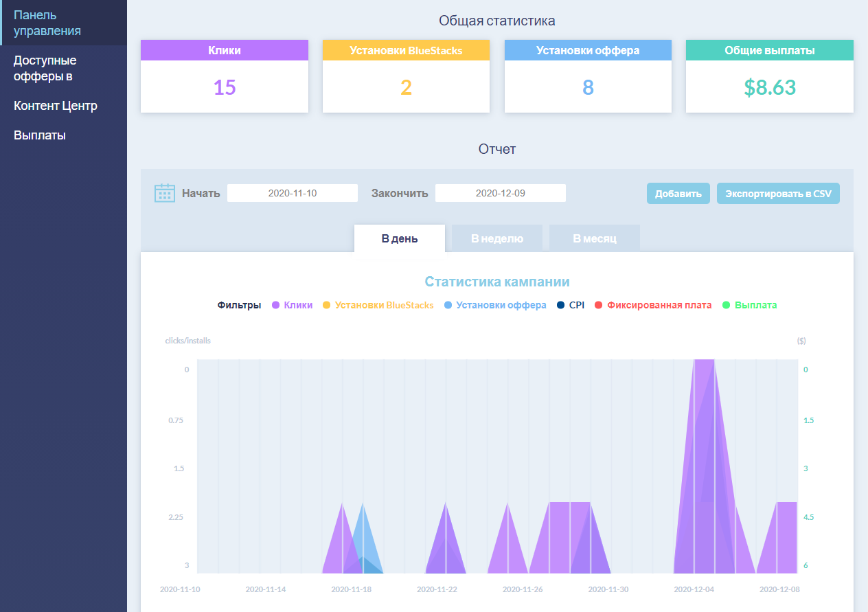Image resolution: width=868 pixels, height=612 pixels.
Task: Click the 2020-11-22 x-axis label
Action: [x=437, y=589]
